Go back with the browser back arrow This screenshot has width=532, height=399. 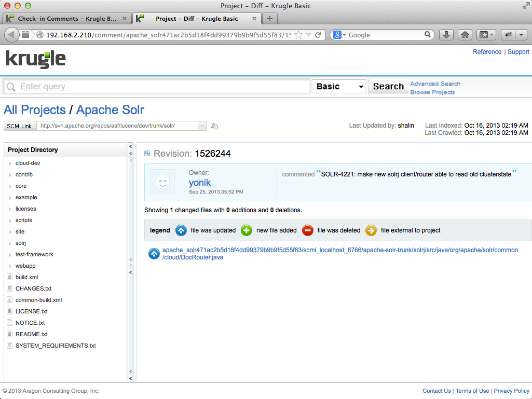tap(11, 35)
